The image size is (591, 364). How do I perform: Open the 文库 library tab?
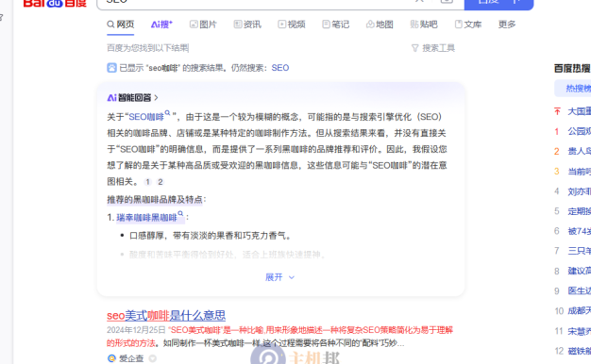[468, 25]
